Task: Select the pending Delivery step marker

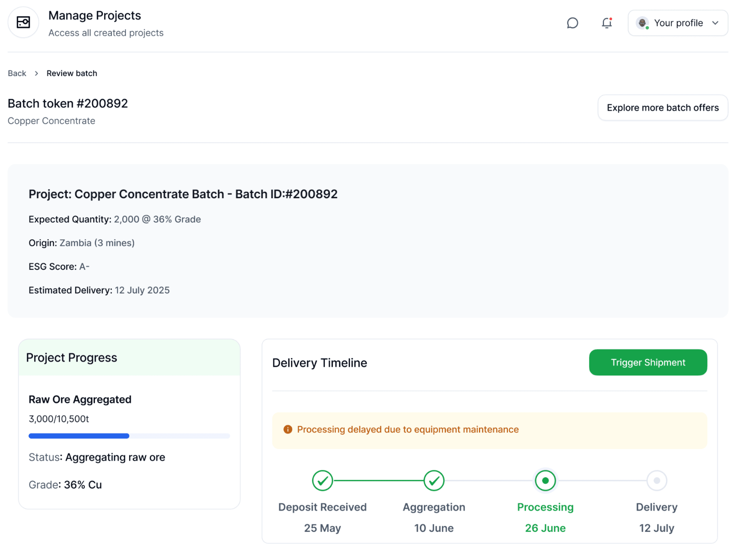Action: click(656, 481)
